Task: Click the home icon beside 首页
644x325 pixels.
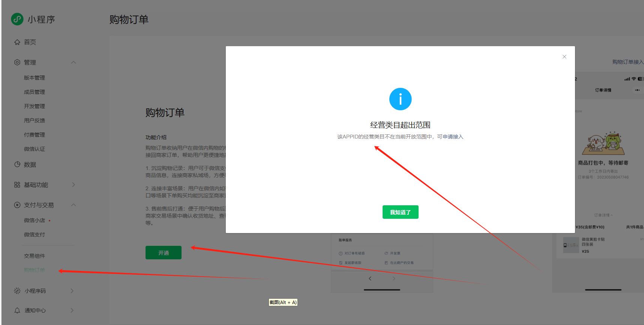Action: point(17,42)
